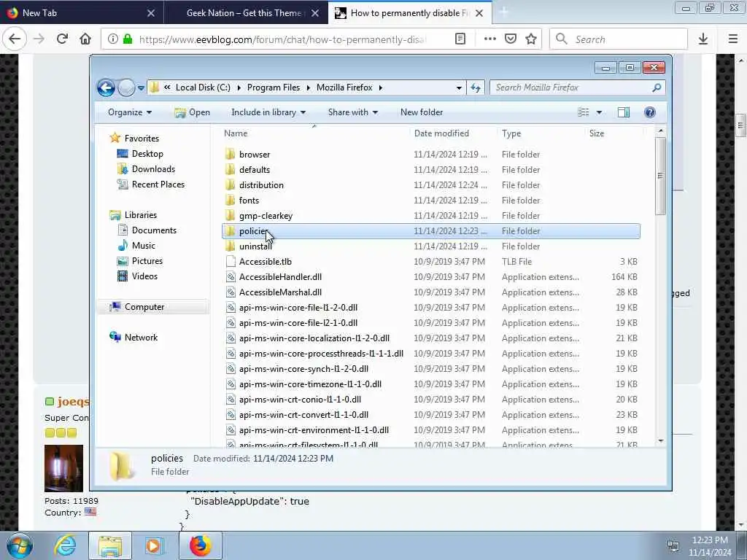Go back in Explorer window
The height and width of the screenshot is (560, 747).
[106, 87]
